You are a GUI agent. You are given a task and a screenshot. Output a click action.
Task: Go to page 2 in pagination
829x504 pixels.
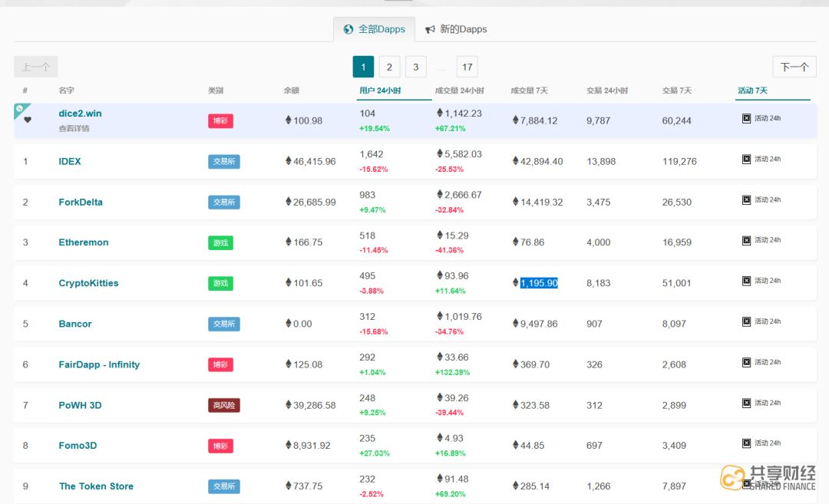tap(389, 67)
